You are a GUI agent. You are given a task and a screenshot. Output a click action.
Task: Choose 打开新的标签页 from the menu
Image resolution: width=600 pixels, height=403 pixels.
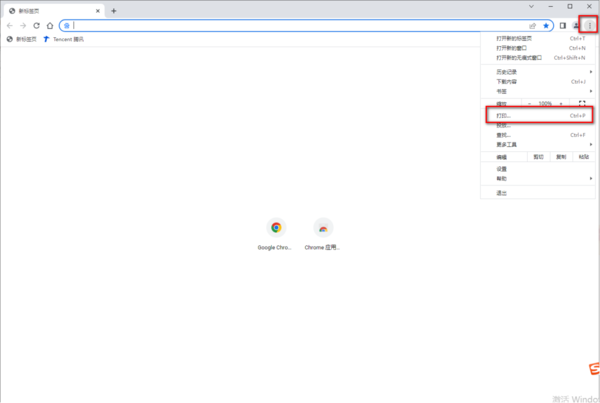(x=538, y=38)
